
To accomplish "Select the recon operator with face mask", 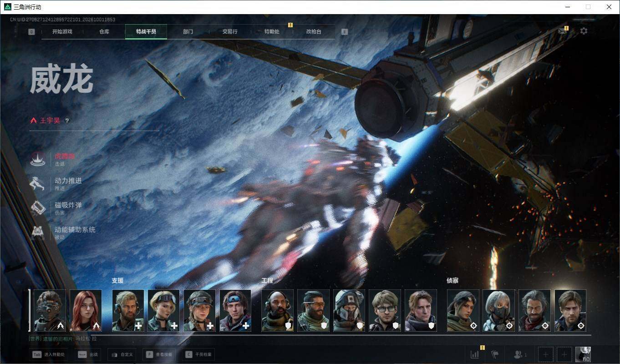I will point(499,310).
